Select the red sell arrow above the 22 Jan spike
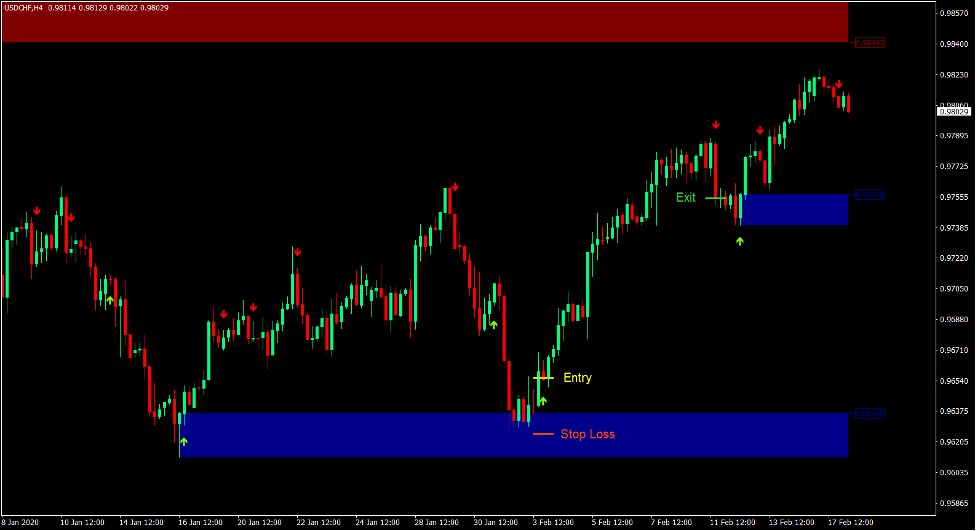This screenshot has width=977, height=531. (x=297, y=252)
